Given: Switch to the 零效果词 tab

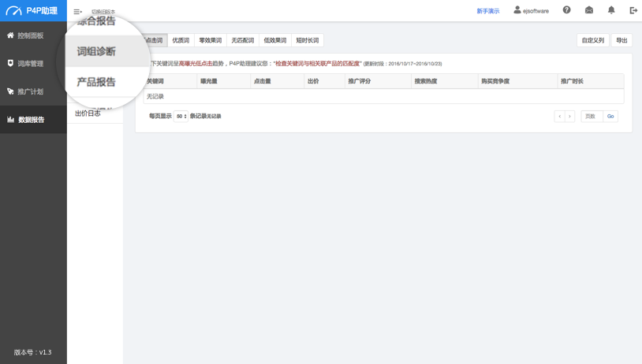Looking at the screenshot, I should coord(211,40).
